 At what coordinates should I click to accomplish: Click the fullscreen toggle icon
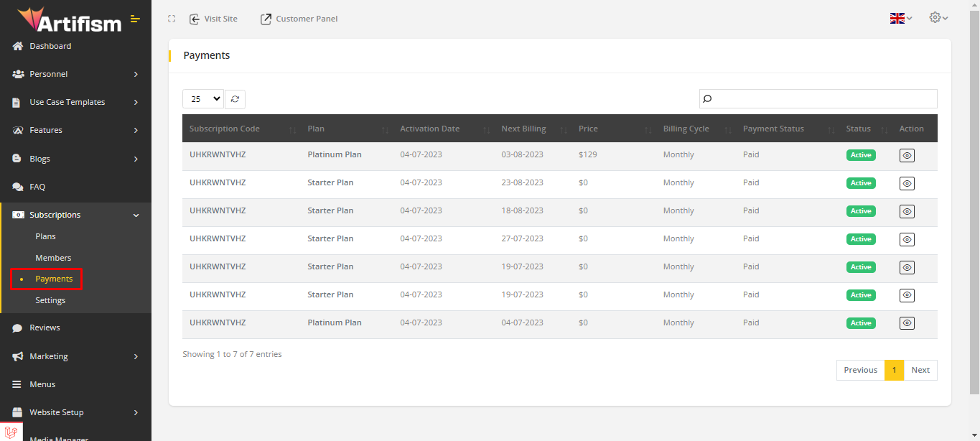(172, 19)
